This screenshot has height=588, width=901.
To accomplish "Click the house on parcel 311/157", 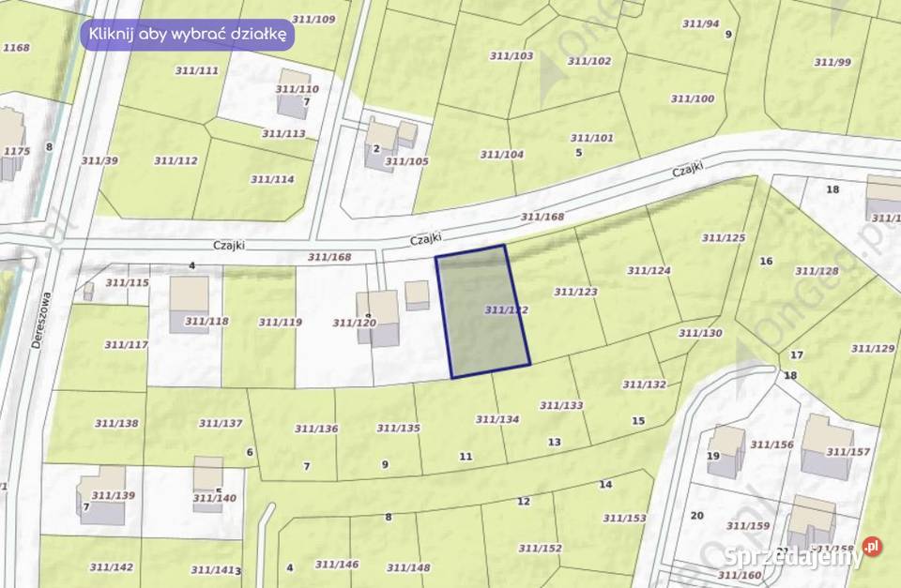I will point(826,446).
